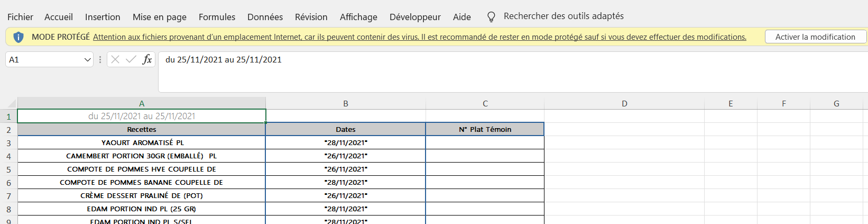Viewport: 868px width, 224px height.
Task: Click the formula bar cancel X icon
Action: coord(115,59)
